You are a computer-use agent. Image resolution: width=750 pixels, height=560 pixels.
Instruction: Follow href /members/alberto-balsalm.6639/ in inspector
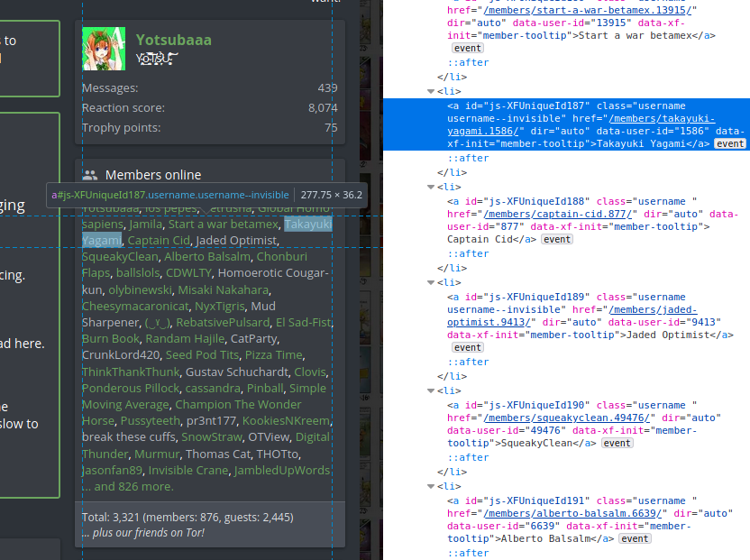tap(572, 514)
